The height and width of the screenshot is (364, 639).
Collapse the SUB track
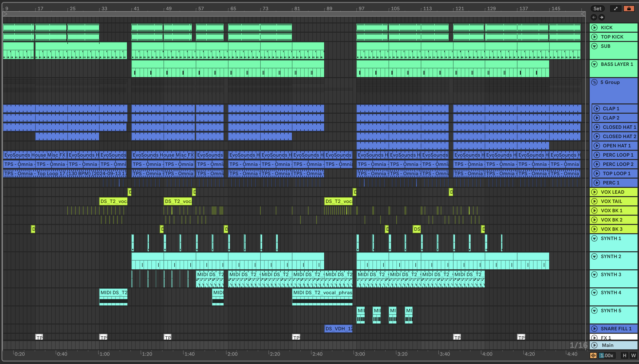pos(595,46)
